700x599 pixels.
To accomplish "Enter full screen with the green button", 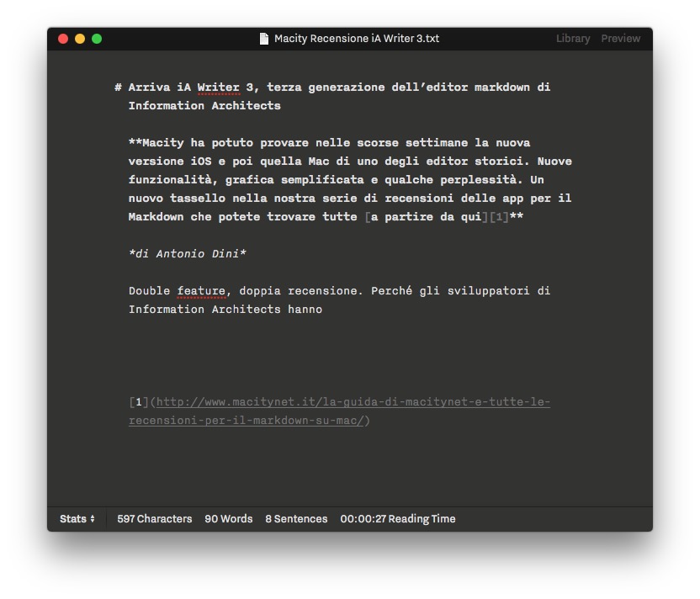I will [x=97, y=39].
